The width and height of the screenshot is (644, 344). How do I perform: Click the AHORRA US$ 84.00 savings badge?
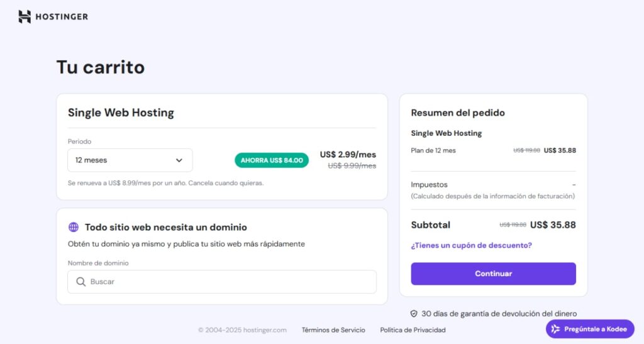272,160
